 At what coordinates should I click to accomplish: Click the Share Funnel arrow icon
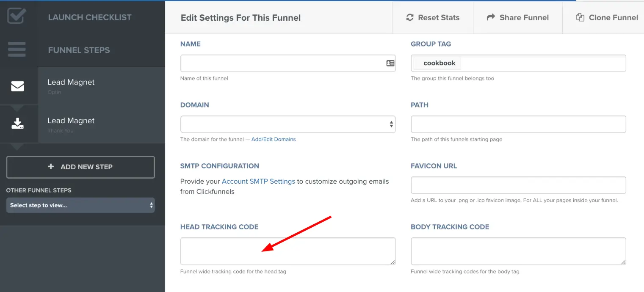pyautogui.click(x=490, y=17)
